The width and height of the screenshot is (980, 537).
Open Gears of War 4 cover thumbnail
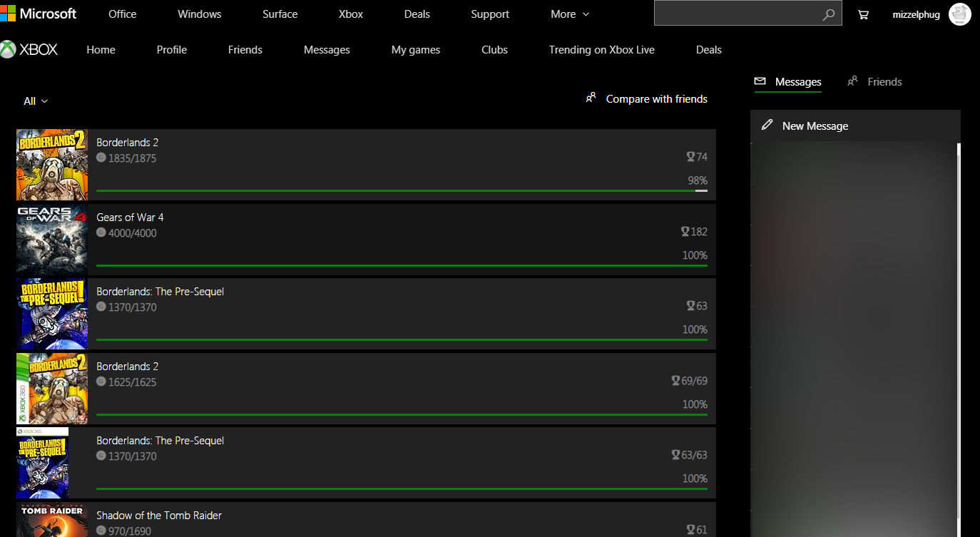[52, 239]
